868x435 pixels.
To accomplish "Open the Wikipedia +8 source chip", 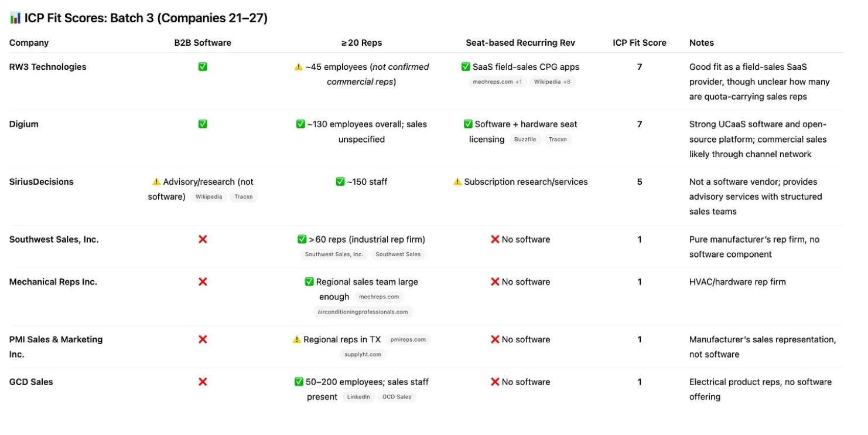I will pyautogui.click(x=552, y=82).
